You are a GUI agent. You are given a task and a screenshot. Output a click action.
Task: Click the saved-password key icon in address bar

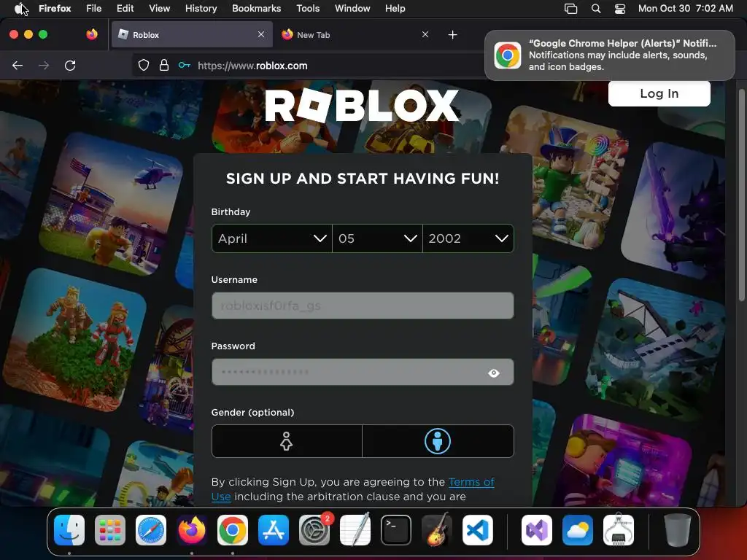click(x=185, y=65)
